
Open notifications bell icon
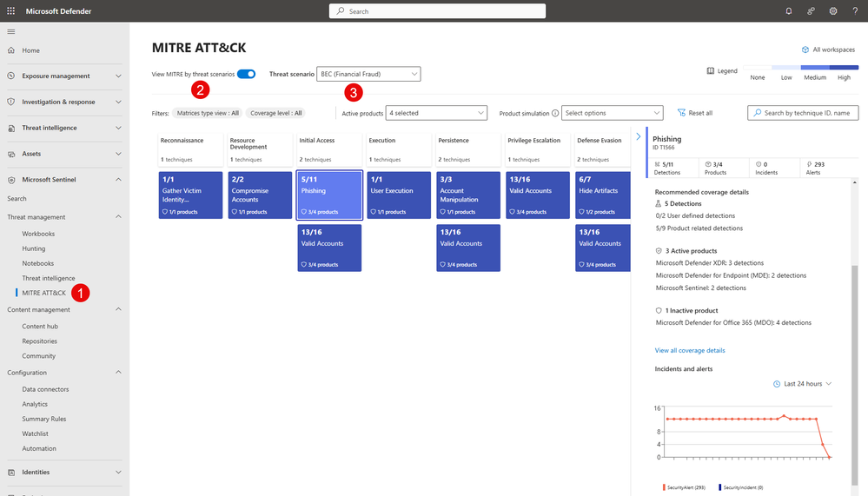(x=789, y=11)
